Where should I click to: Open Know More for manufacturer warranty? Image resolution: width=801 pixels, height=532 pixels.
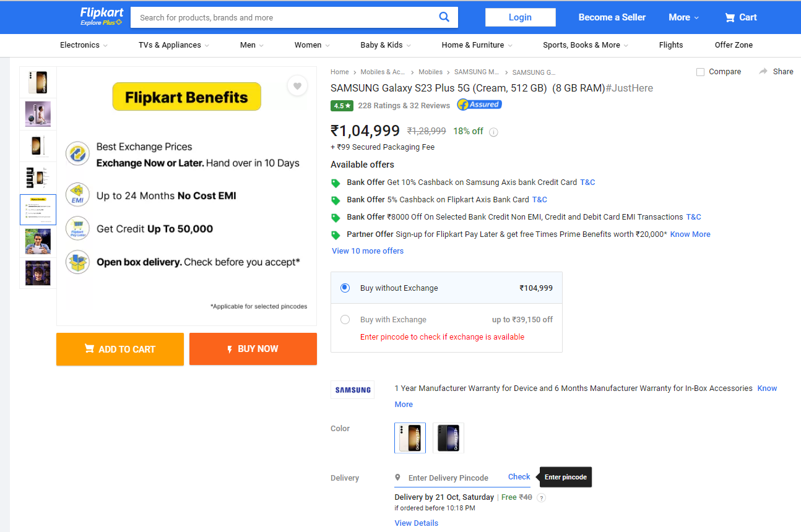[x=768, y=388]
